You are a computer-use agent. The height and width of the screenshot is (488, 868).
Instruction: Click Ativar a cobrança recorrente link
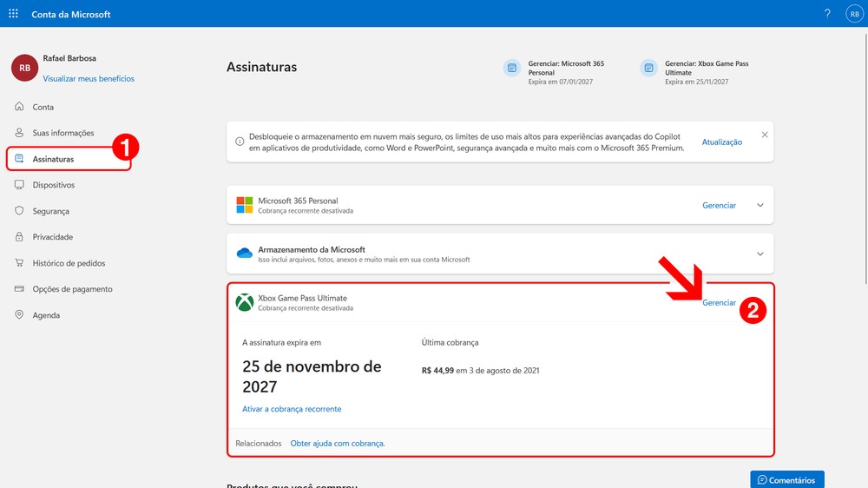click(x=292, y=409)
